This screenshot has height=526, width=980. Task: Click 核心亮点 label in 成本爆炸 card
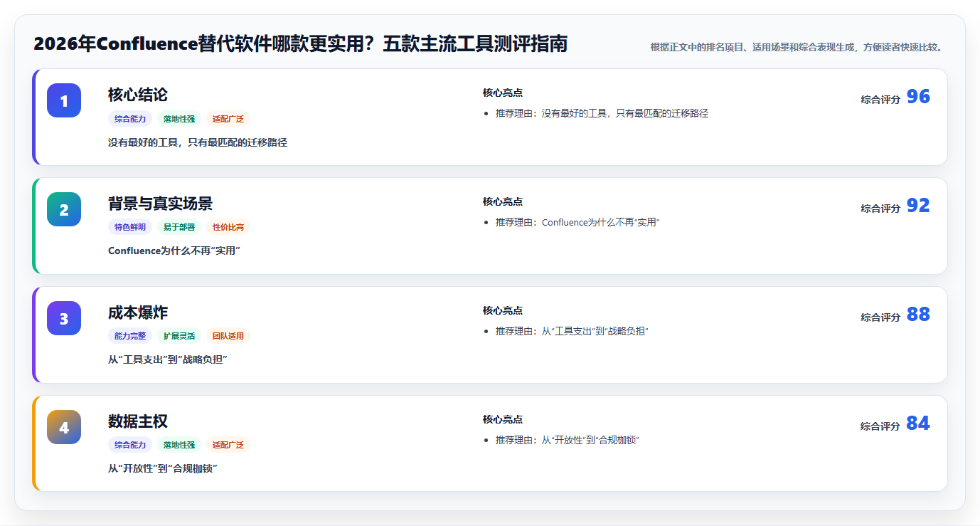click(503, 310)
